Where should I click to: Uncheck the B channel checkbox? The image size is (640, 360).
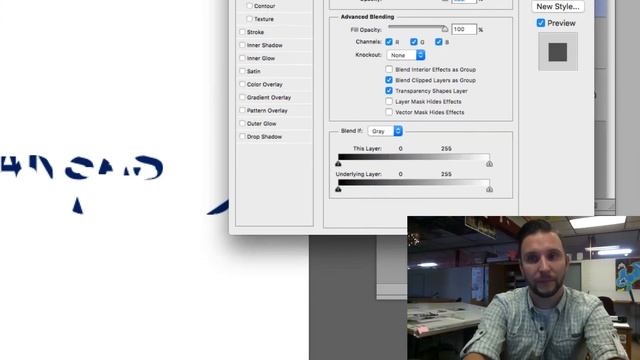[438, 42]
